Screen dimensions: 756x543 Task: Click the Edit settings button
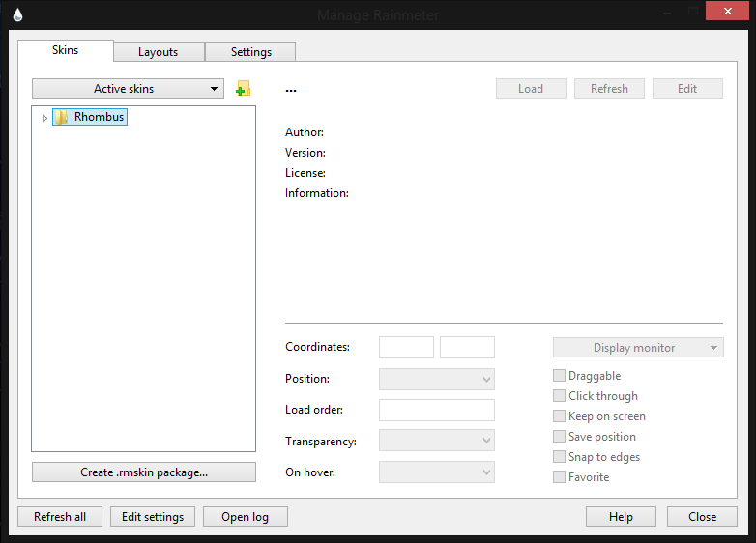[153, 517]
